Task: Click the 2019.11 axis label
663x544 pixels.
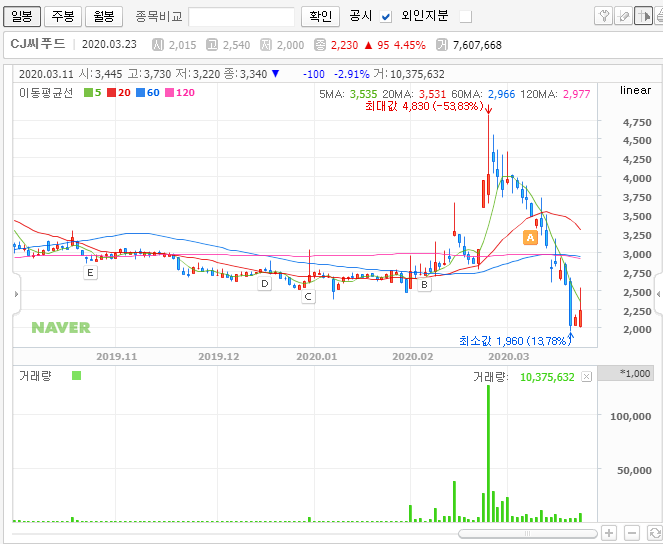Action: coord(117,356)
